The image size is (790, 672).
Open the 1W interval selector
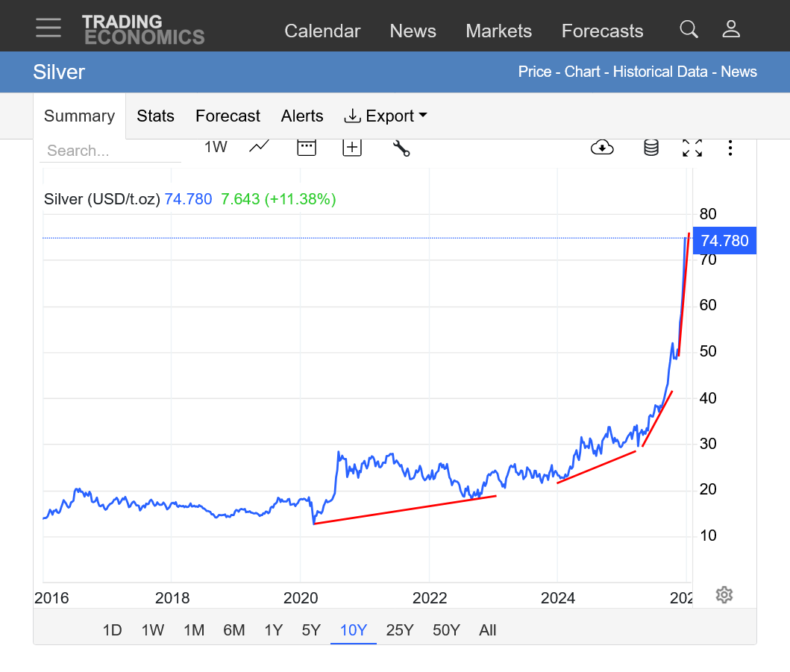click(216, 147)
